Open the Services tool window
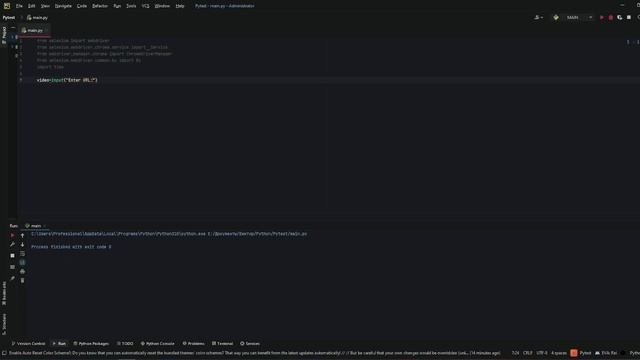Screen dimensions: 640x360 250,344
